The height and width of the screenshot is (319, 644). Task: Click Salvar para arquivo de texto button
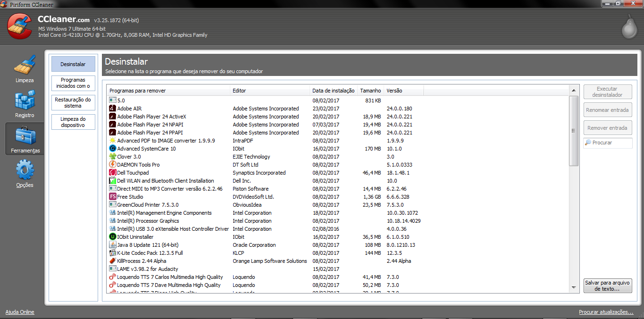(608, 285)
